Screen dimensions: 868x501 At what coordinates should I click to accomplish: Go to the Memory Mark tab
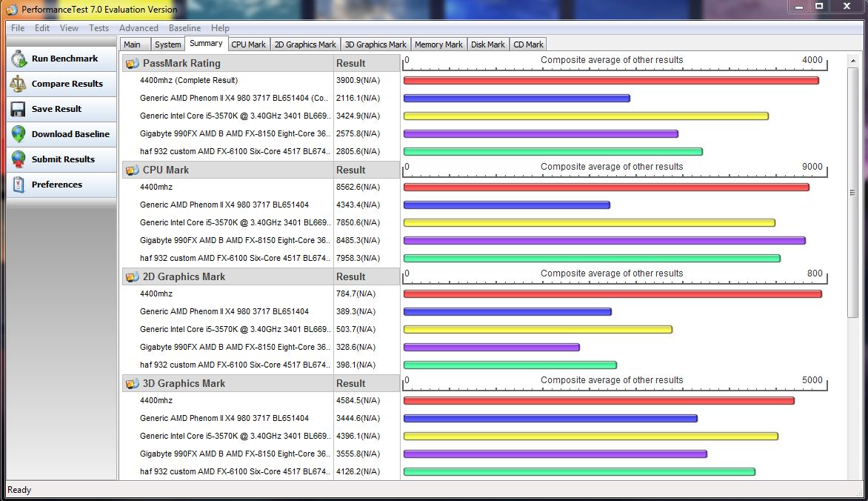438,44
